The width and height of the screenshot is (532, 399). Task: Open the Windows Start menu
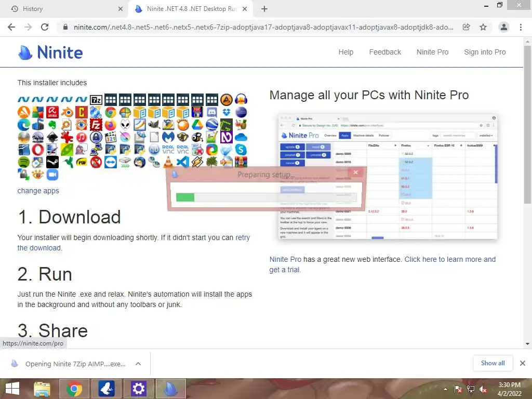pyautogui.click(x=12, y=389)
